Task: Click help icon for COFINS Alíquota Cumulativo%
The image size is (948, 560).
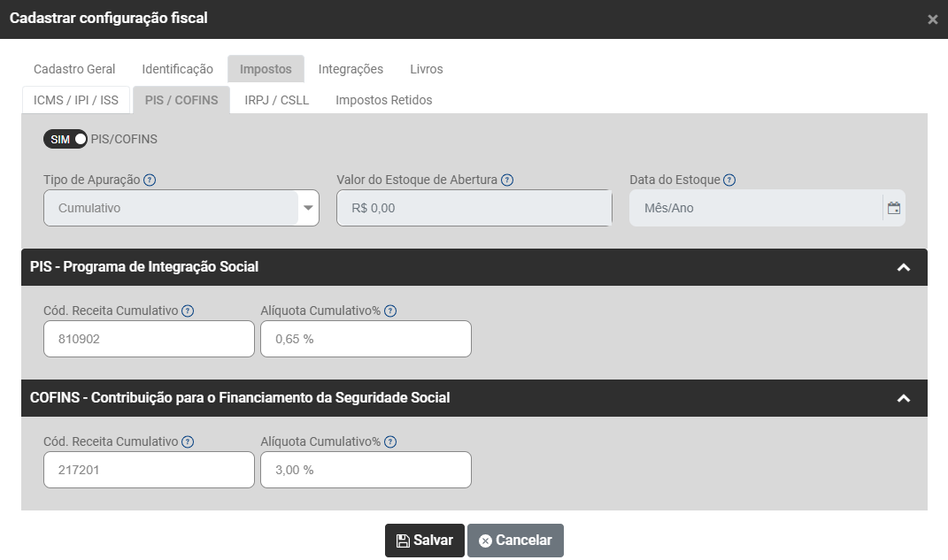Action: (x=390, y=441)
